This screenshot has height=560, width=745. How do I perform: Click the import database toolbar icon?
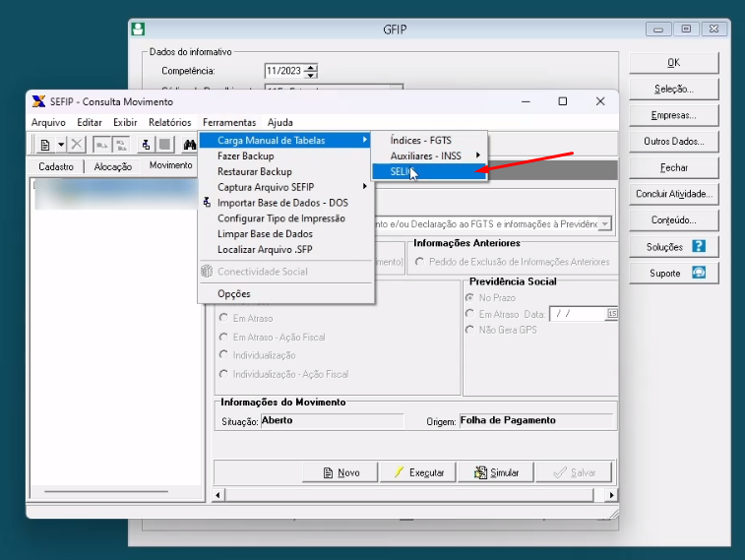pyautogui.click(x=146, y=145)
